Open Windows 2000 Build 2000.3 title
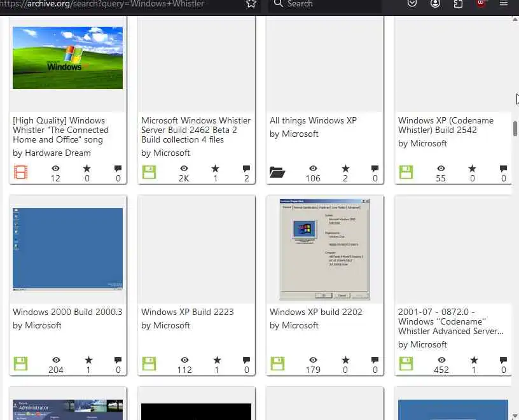 (x=67, y=312)
